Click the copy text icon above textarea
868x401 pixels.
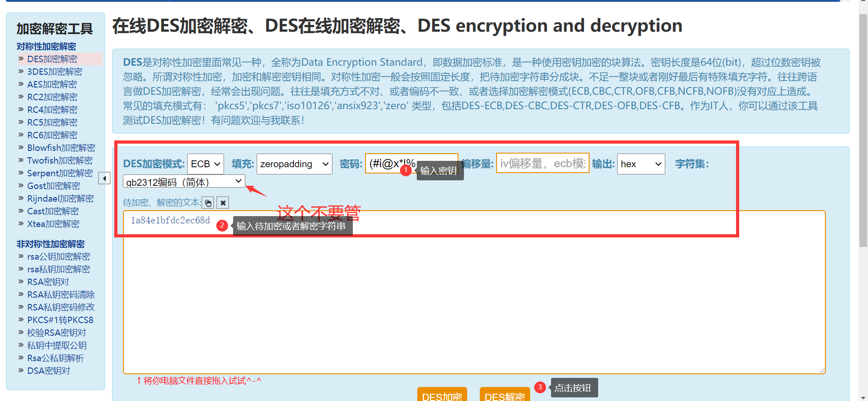point(208,203)
